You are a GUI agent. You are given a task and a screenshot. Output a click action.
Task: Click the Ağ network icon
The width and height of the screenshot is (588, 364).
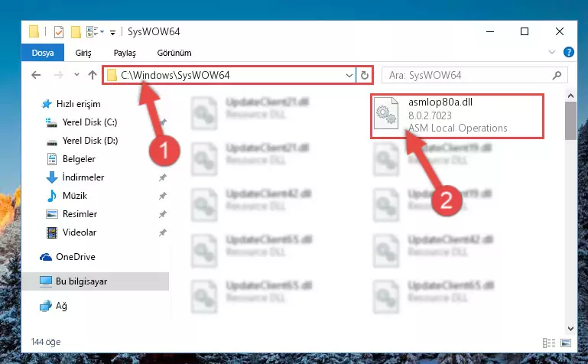[45, 306]
